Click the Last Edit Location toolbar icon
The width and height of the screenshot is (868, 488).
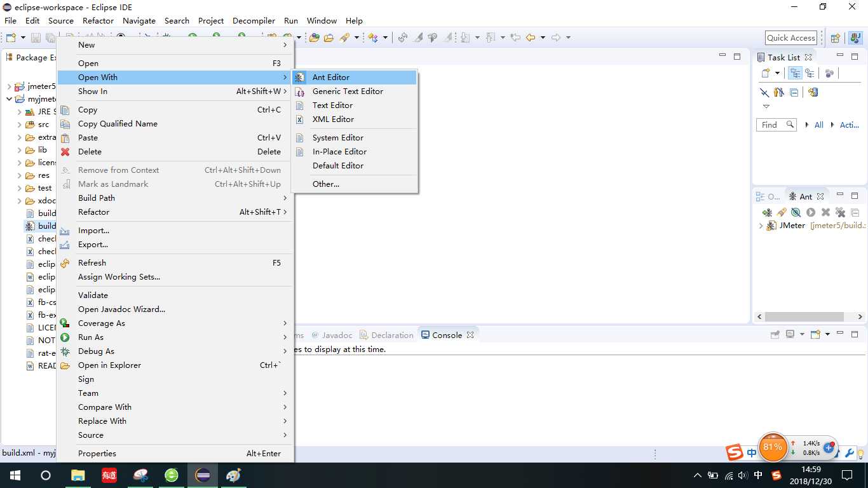[x=515, y=37]
